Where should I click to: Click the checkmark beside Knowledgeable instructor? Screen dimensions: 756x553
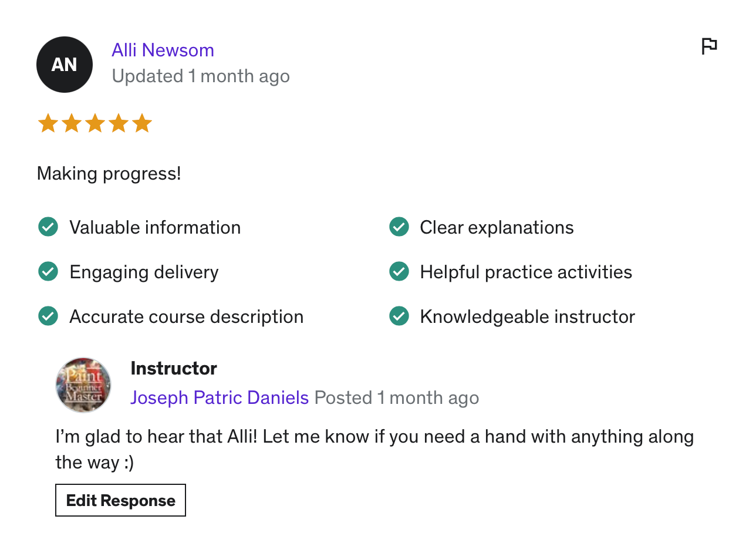coord(399,316)
